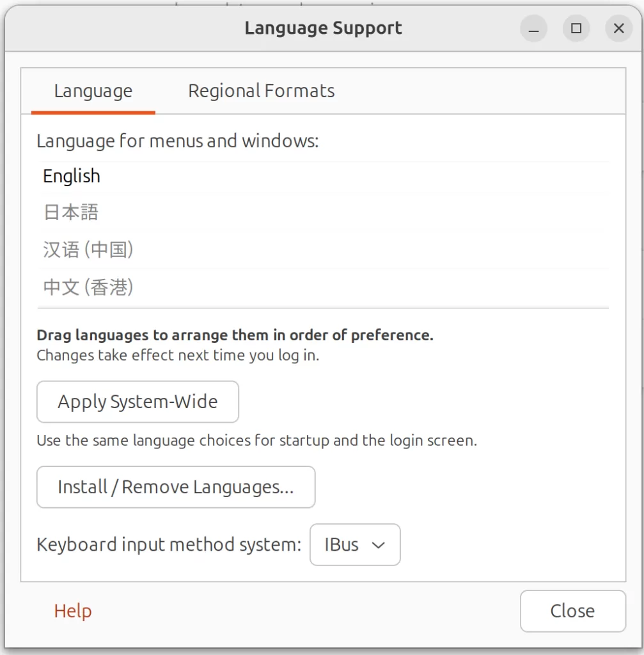The width and height of the screenshot is (644, 655).
Task: Open the IBus input method dropdown
Action: tap(354, 545)
